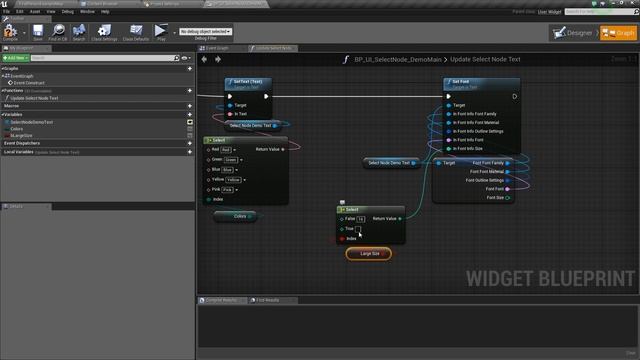Click the comment bubble above lower Select node
Viewport: 640px width, 360px height.
pos(342,202)
